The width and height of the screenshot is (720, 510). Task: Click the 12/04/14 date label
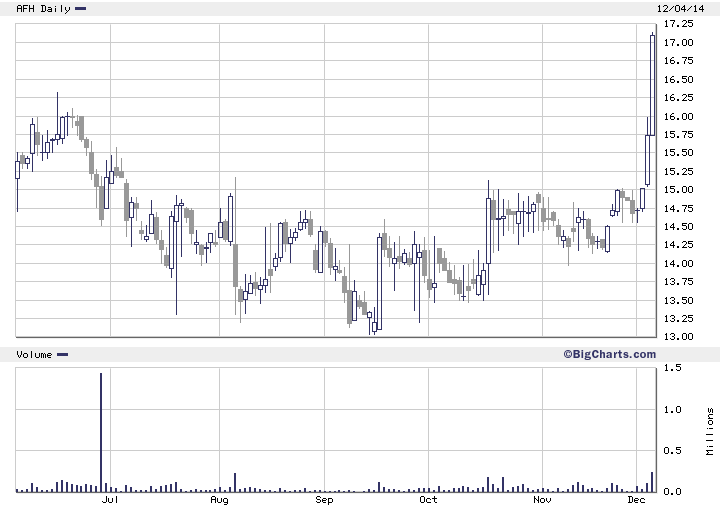681,9
